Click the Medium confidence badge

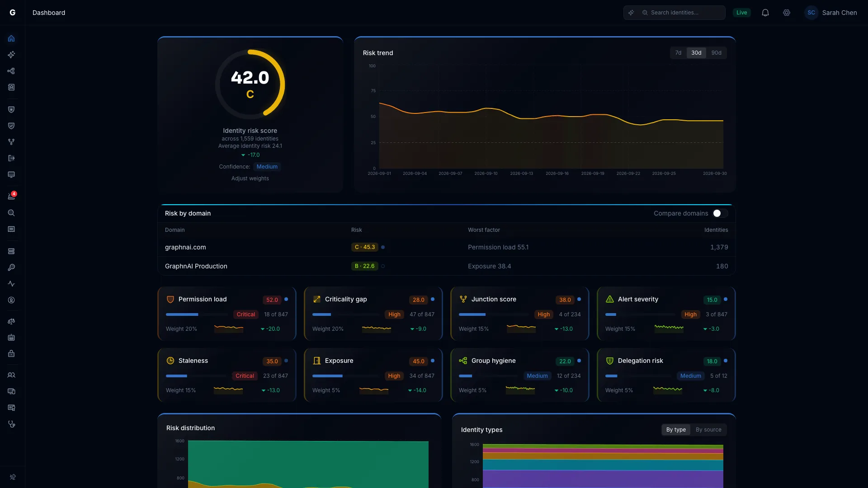click(x=267, y=167)
